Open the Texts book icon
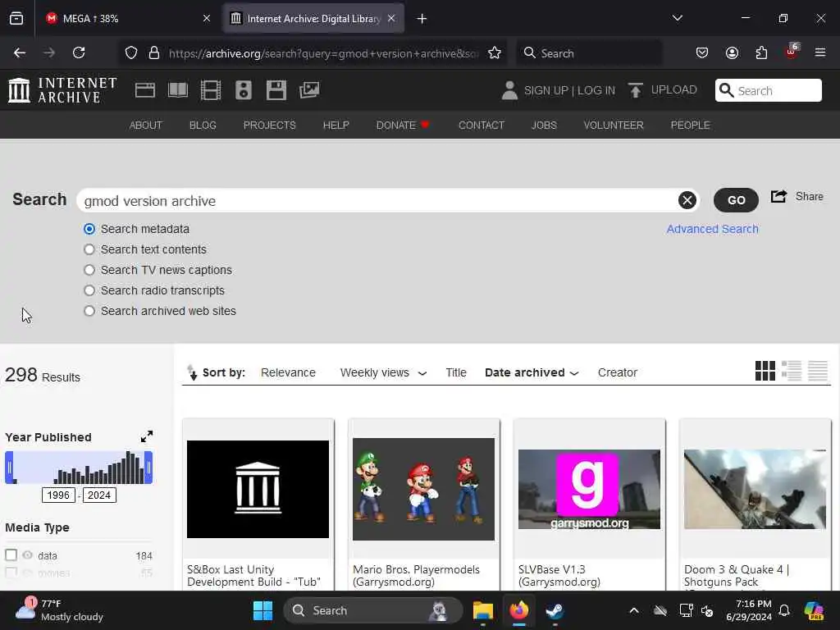Screen dimensions: 840x630 178,90
